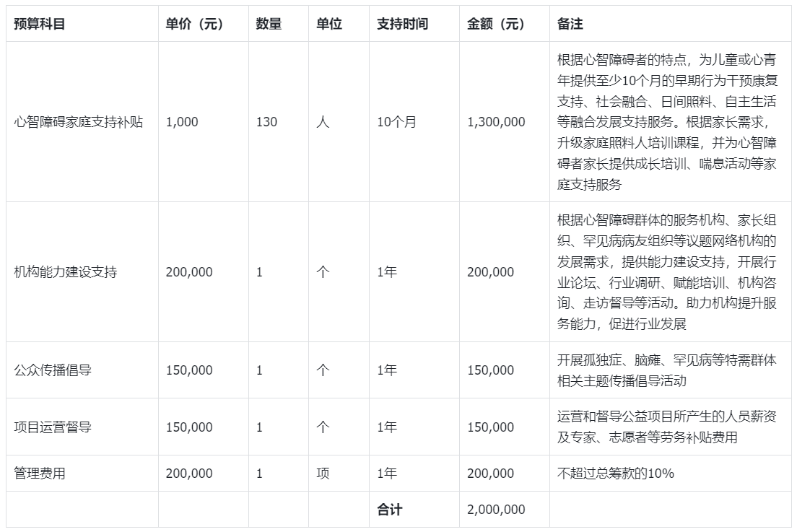Click the 支持时间 column header
This screenshot has width=797, height=532.
click(x=402, y=25)
